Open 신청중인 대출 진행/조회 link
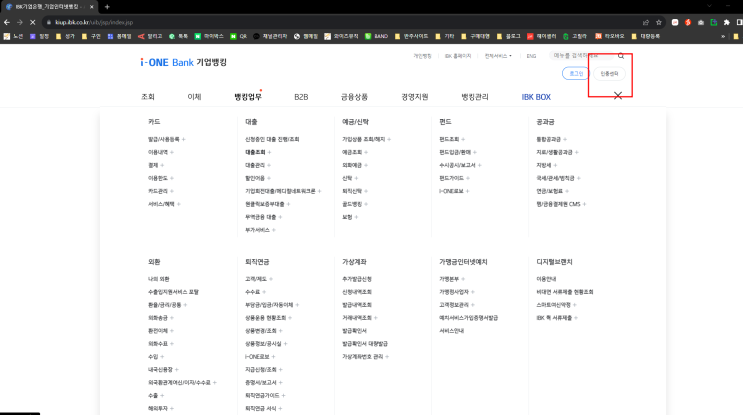The width and height of the screenshot is (743, 415). point(272,139)
